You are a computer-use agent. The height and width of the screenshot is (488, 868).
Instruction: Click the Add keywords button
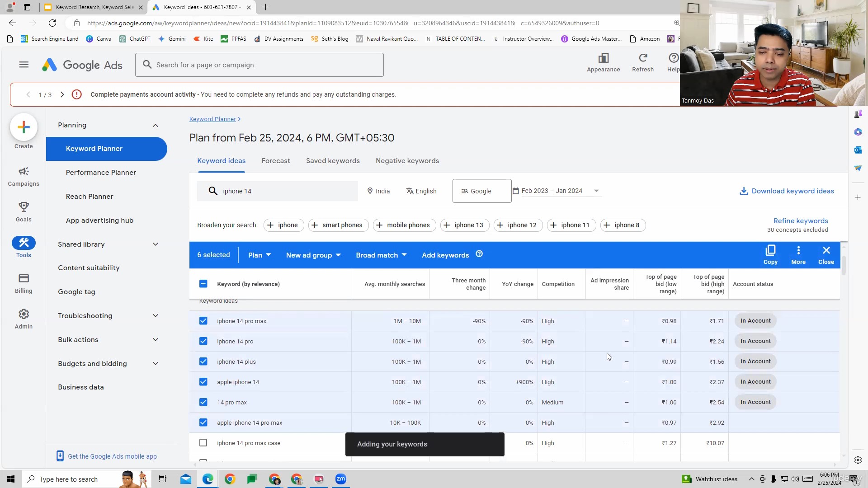click(445, 255)
